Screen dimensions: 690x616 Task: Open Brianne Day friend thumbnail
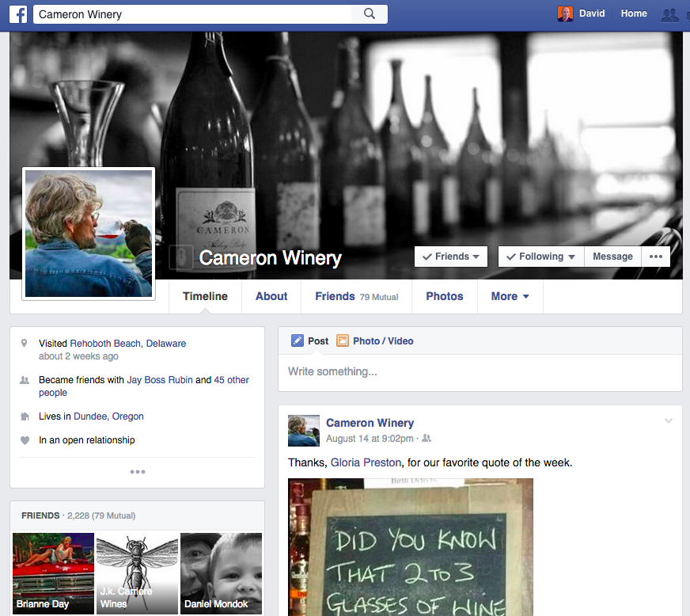[x=54, y=574]
